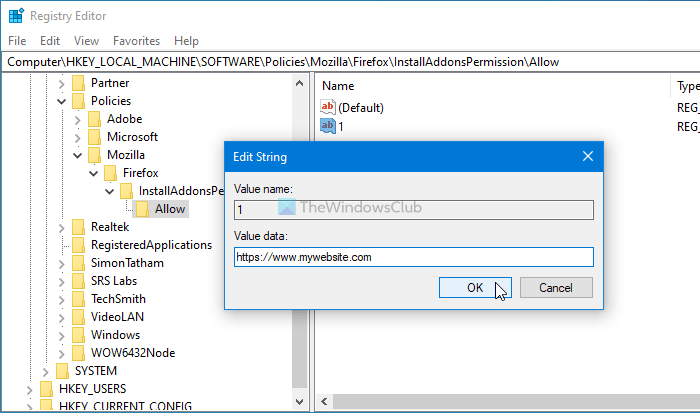The width and height of the screenshot is (700, 413).
Task: Select the Partner folder icon
Action: coord(79,83)
